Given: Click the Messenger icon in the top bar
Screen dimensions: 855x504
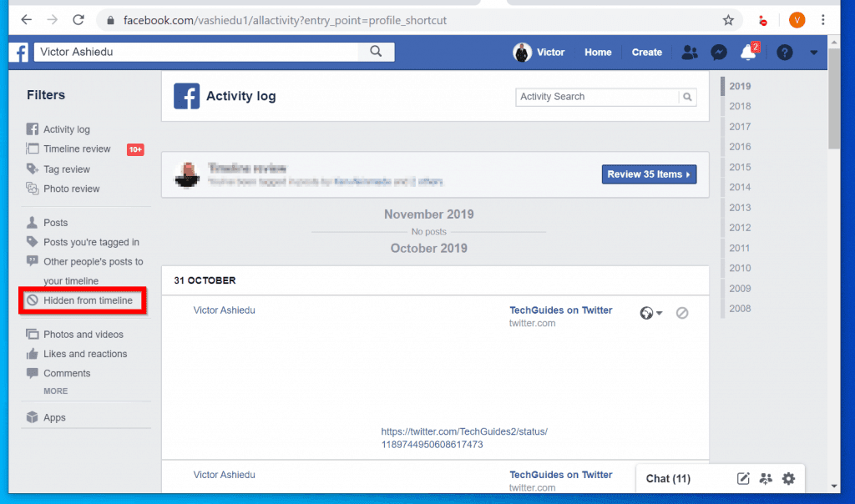Looking at the screenshot, I should tap(719, 52).
